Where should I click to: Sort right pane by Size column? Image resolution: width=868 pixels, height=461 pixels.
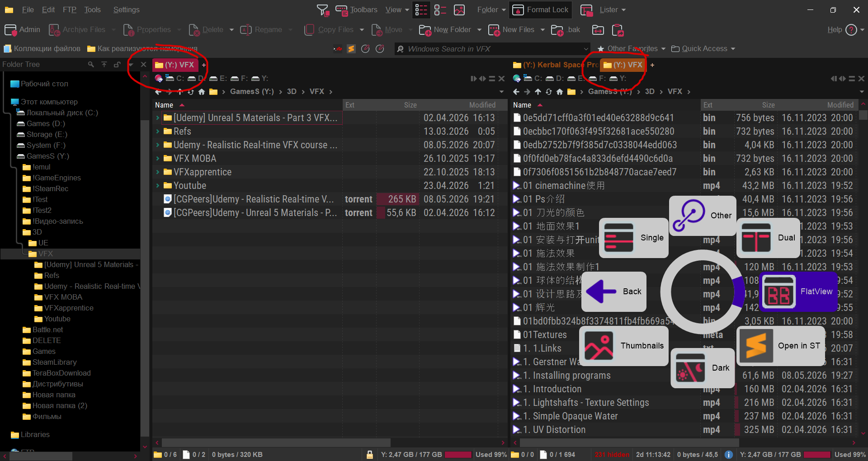pyautogui.click(x=768, y=105)
